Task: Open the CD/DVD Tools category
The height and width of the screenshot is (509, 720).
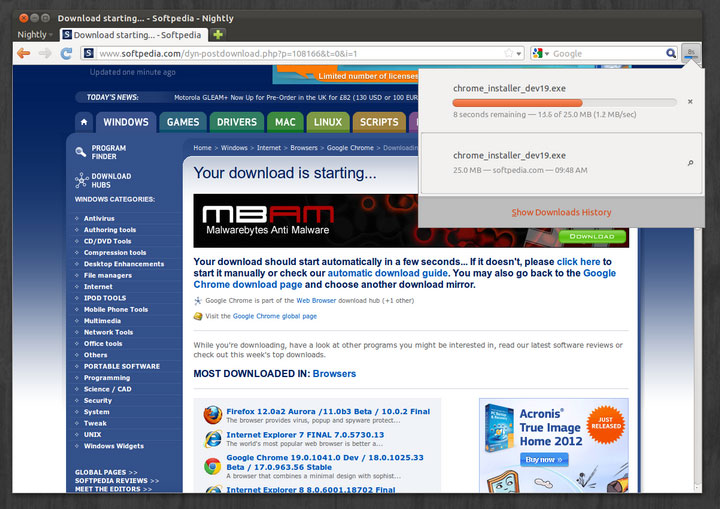Action: point(107,241)
